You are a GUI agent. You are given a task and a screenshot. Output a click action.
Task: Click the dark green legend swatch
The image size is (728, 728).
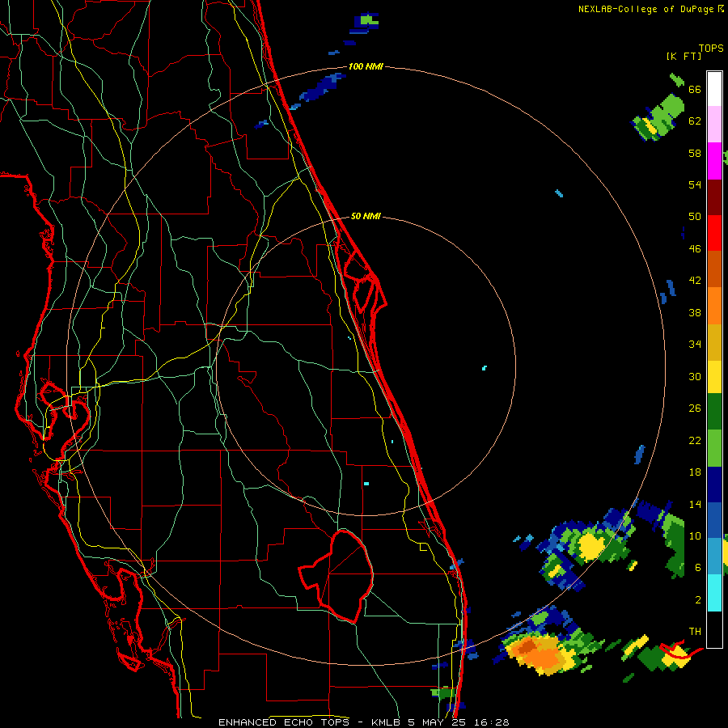[714, 412]
